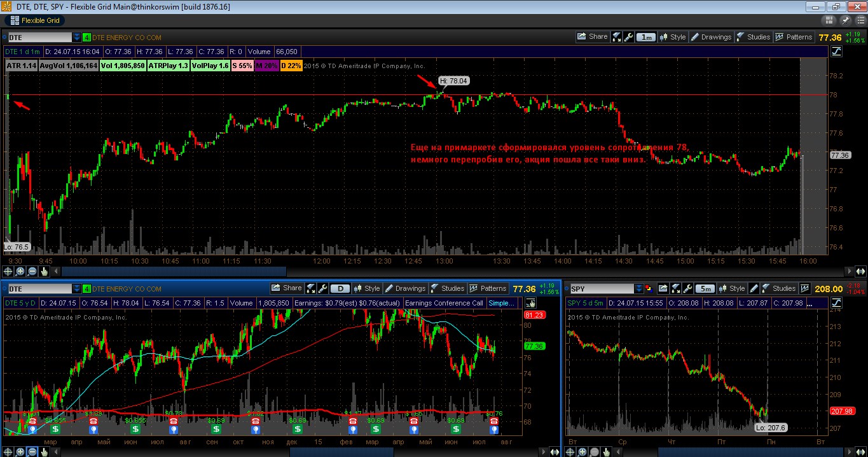Click the VolPlay 1.6 label
The height and width of the screenshot is (457, 868).
(x=210, y=66)
